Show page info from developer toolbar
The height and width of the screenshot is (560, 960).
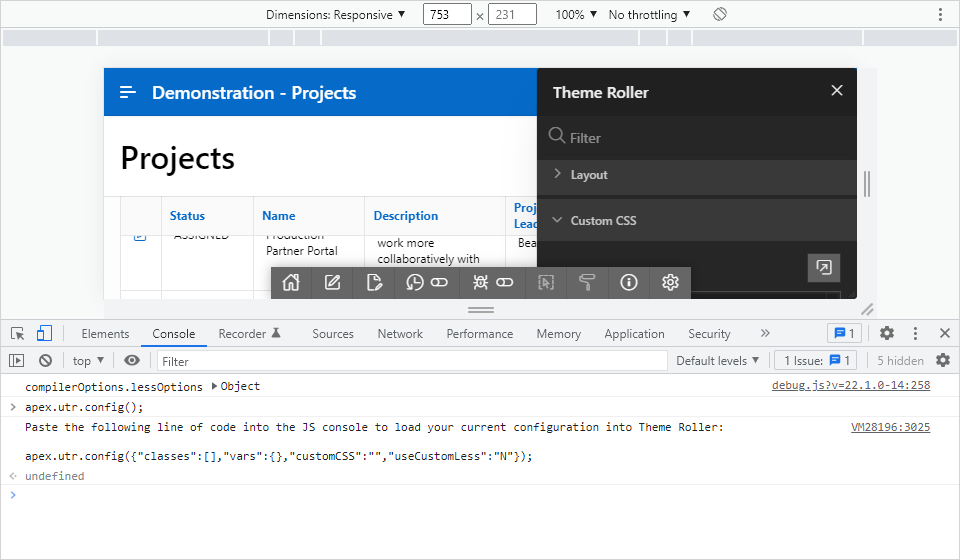(x=629, y=282)
